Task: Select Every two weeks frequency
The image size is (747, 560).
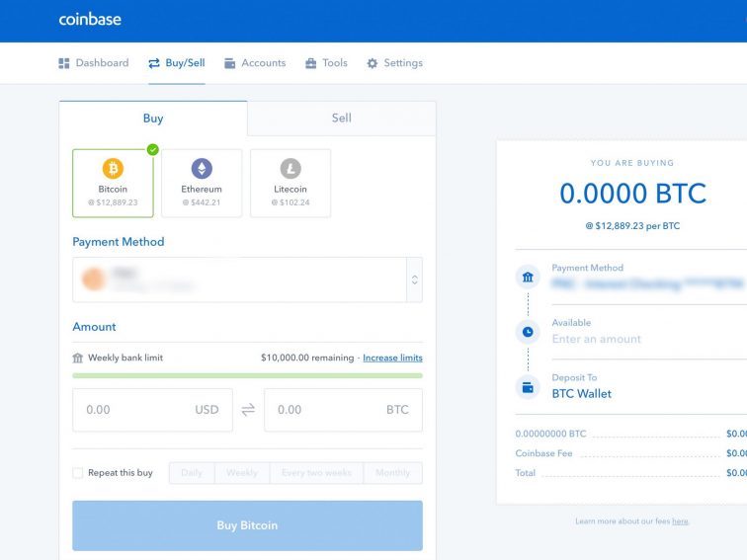Action: [x=316, y=473]
